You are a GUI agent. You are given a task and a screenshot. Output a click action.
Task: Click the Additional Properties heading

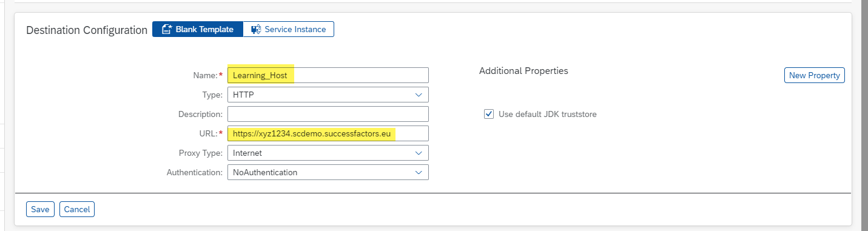[523, 71]
